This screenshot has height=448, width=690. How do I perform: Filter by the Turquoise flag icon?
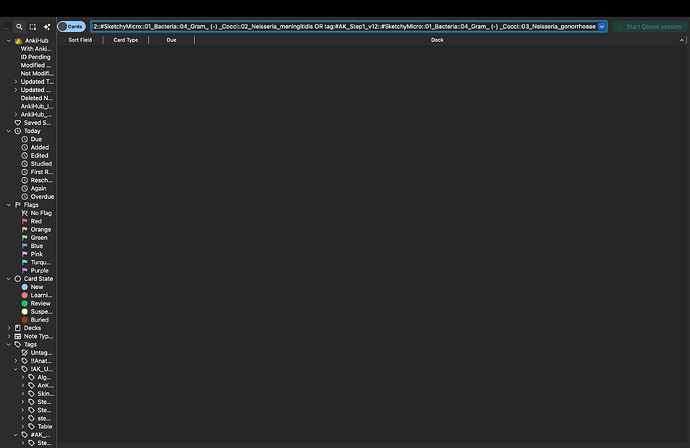pos(25,262)
